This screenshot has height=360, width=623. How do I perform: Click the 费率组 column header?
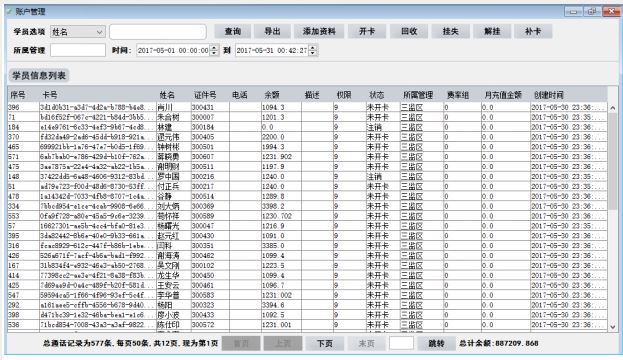[x=458, y=95]
